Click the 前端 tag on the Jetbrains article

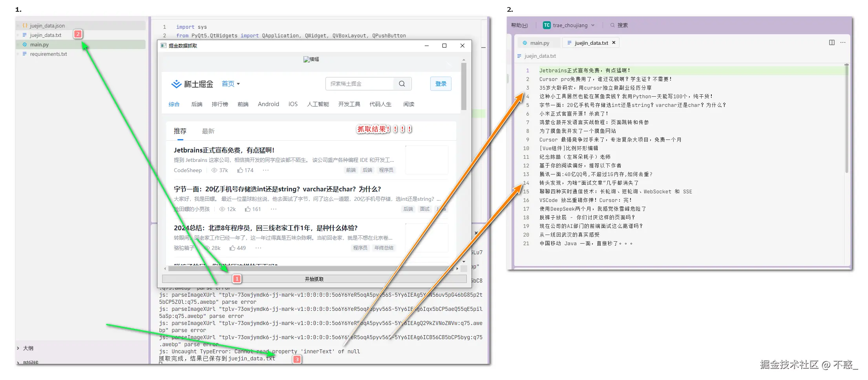click(x=351, y=170)
